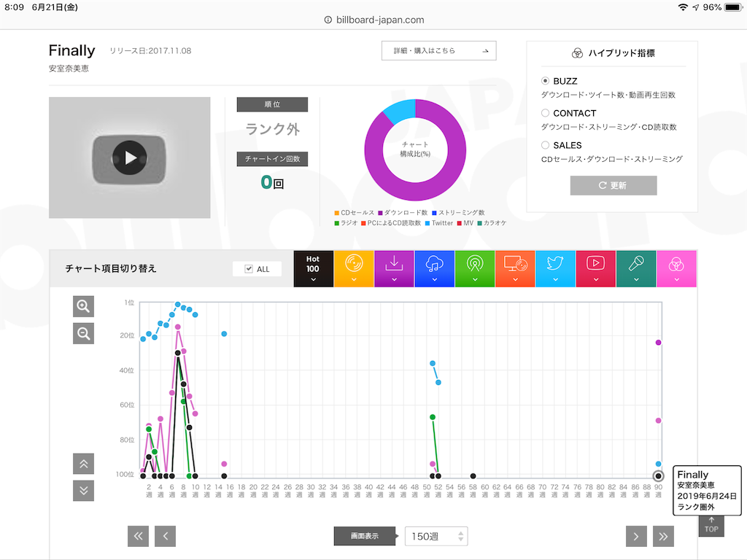
Task: Toggle the orange CD sales chart icon
Action: (354, 268)
